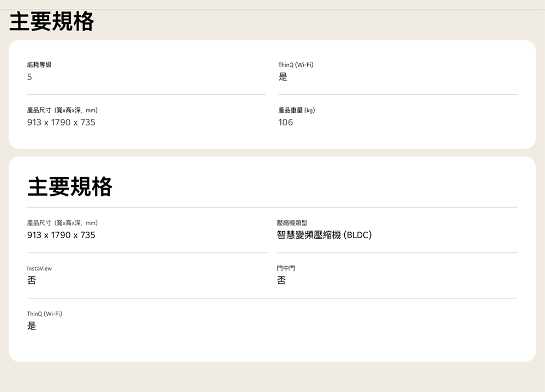This screenshot has width=545, height=392.
Task: Click ThinQ (Wi-Fi) label beside 能耗等級
Action: coord(296,65)
